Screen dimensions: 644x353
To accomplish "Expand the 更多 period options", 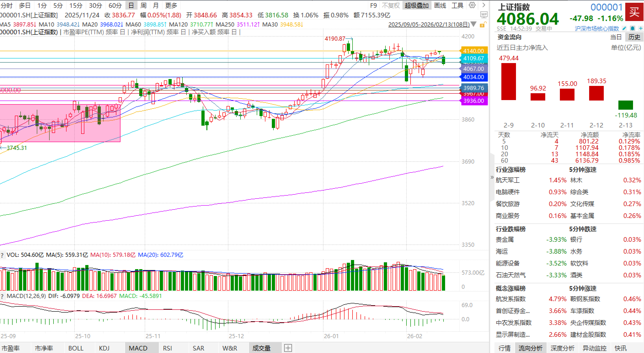I will 171,5.
